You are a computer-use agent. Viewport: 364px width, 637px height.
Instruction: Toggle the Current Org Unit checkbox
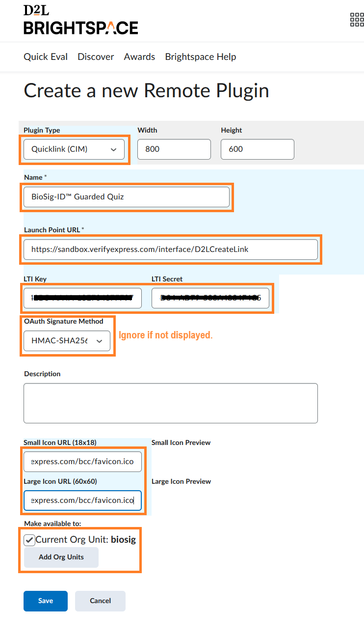coord(29,540)
